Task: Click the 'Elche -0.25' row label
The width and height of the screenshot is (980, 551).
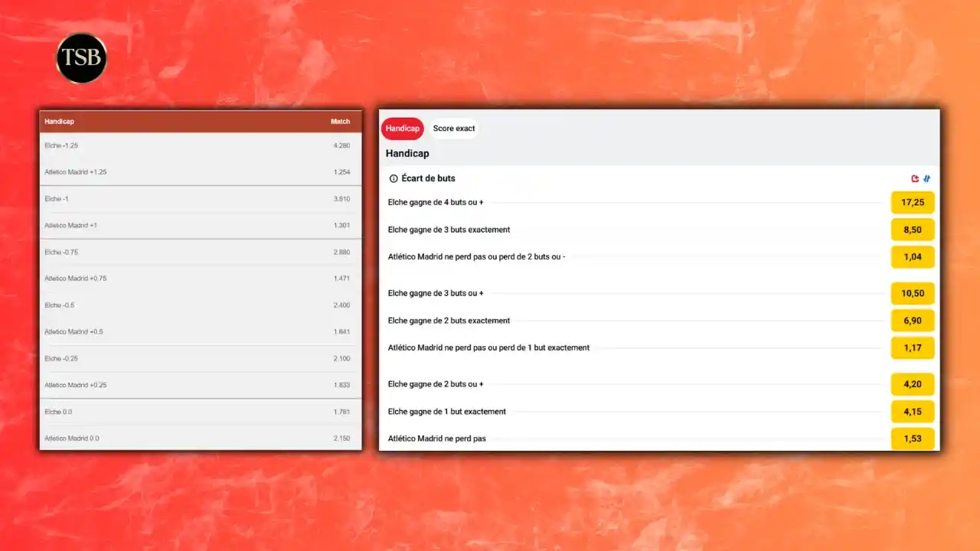Action: click(x=61, y=358)
